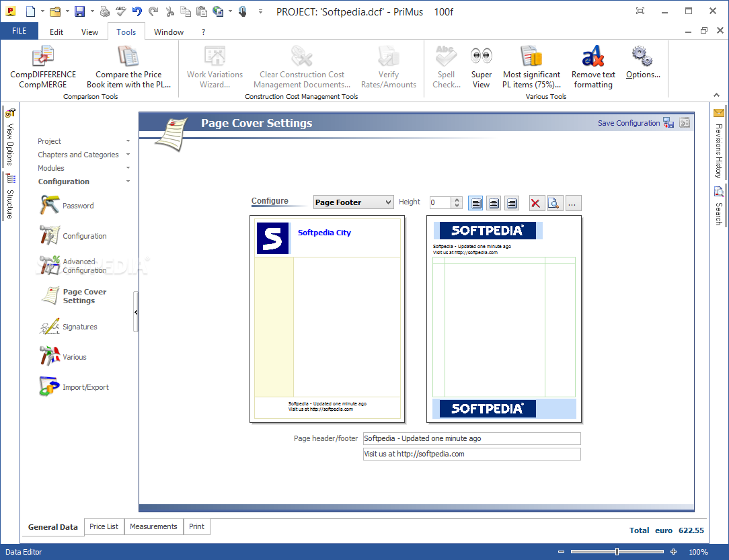Open the Search side panel
Viewport: 729px width, 560px height.
tap(719, 206)
